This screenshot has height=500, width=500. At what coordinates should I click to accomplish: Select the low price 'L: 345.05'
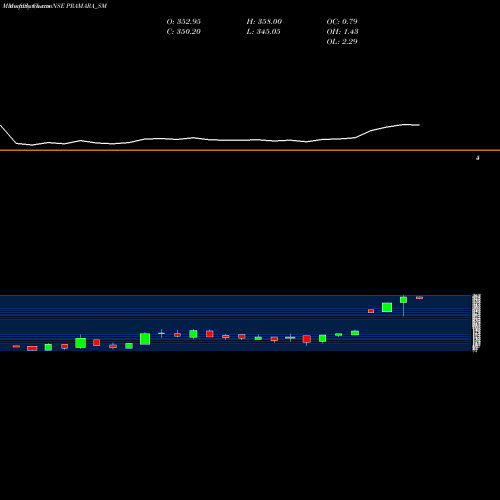pos(264,31)
